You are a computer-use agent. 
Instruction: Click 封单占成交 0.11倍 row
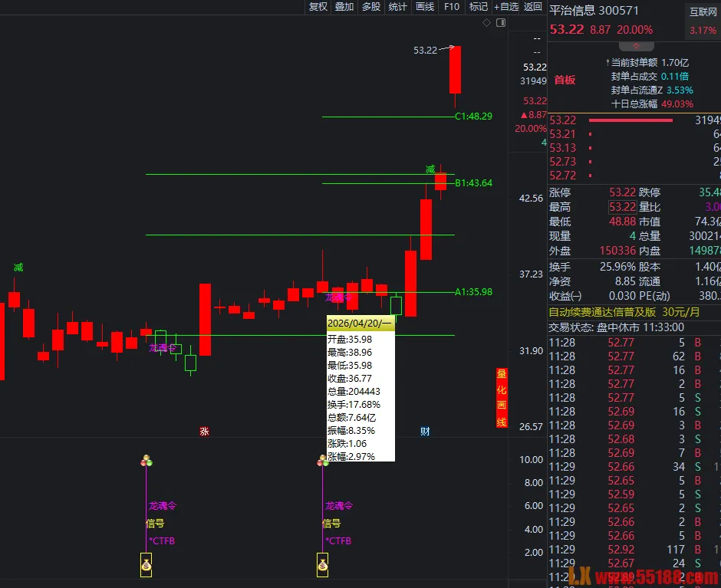click(649, 77)
